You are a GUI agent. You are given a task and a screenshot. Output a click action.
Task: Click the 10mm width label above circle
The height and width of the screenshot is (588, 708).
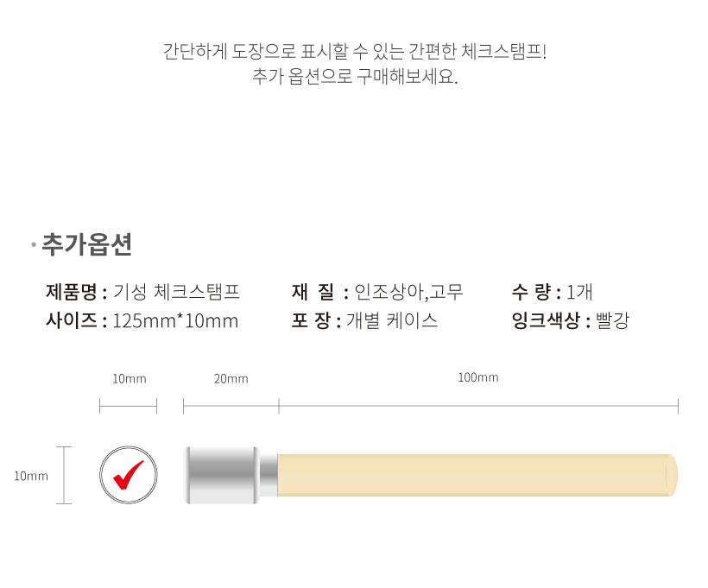[x=130, y=378]
